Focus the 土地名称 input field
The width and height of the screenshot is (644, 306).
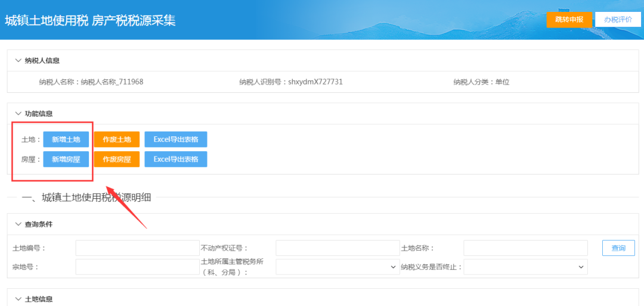pos(526,248)
